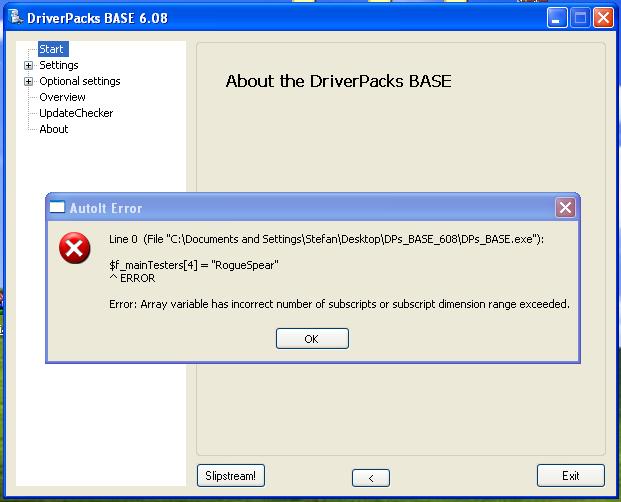Viewport: 621px width, 502px height.
Task: Click the AutoIt Error title bar
Action: 300,208
